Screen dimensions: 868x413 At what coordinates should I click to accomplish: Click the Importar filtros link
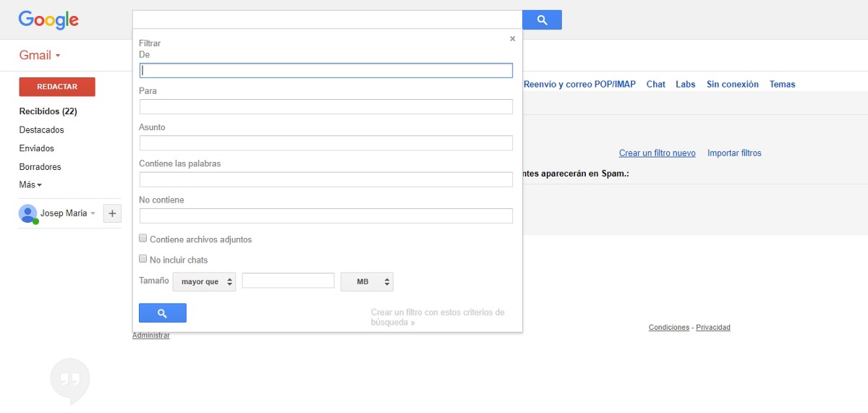(x=734, y=153)
